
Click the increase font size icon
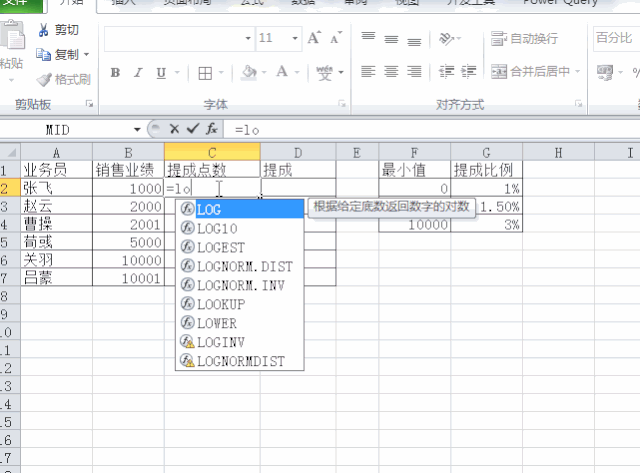[314, 38]
